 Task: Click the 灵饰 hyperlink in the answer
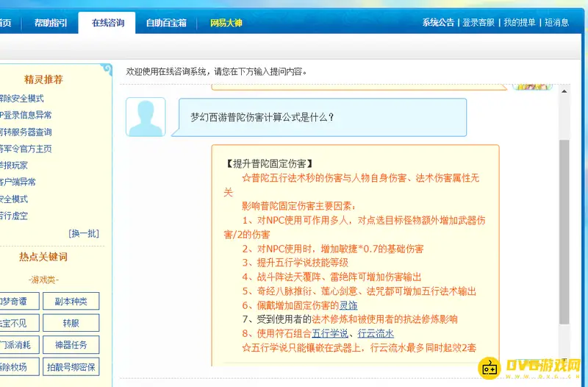[348, 305]
